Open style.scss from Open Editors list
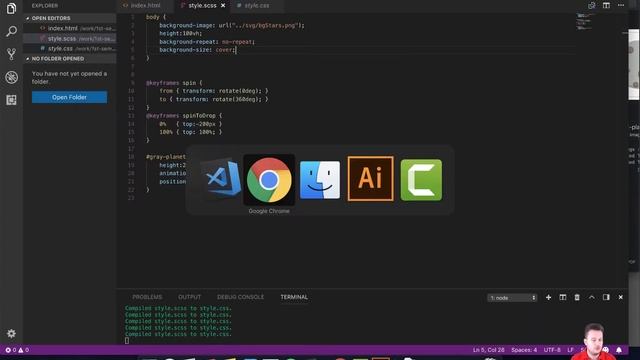The height and width of the screenshot is (360, 640). [x=69, y=39]
